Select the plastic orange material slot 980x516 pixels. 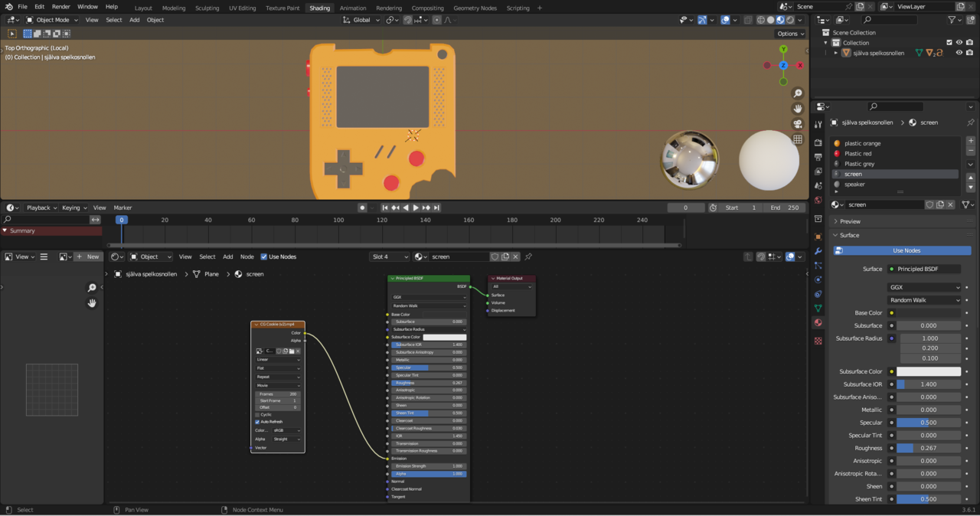pyautogui.click(x=862, y=143)
